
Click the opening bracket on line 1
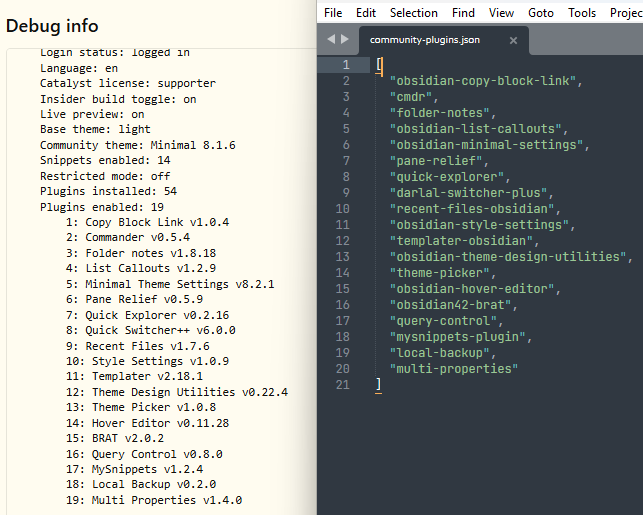(x=379, y=65)
